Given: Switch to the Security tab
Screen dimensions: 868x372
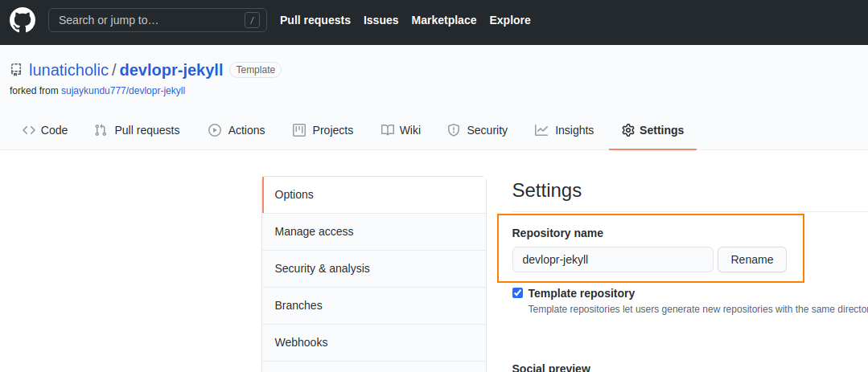Looking at the screenshot, I should click(477, 130).
